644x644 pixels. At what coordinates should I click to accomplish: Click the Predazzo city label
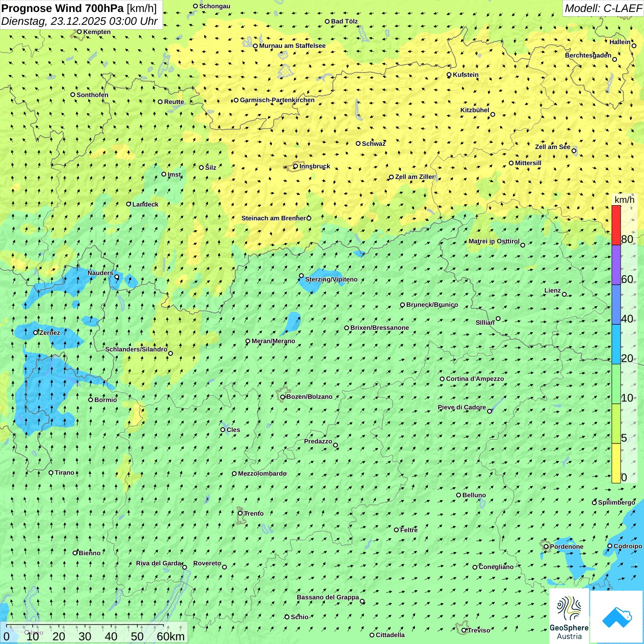pos(318,441)
